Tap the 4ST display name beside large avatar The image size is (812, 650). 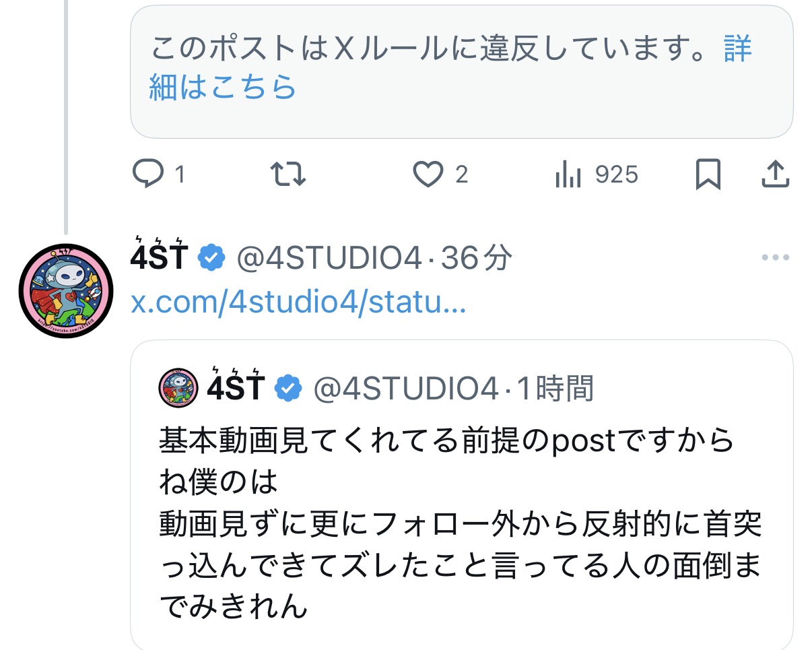click(158, 257)
